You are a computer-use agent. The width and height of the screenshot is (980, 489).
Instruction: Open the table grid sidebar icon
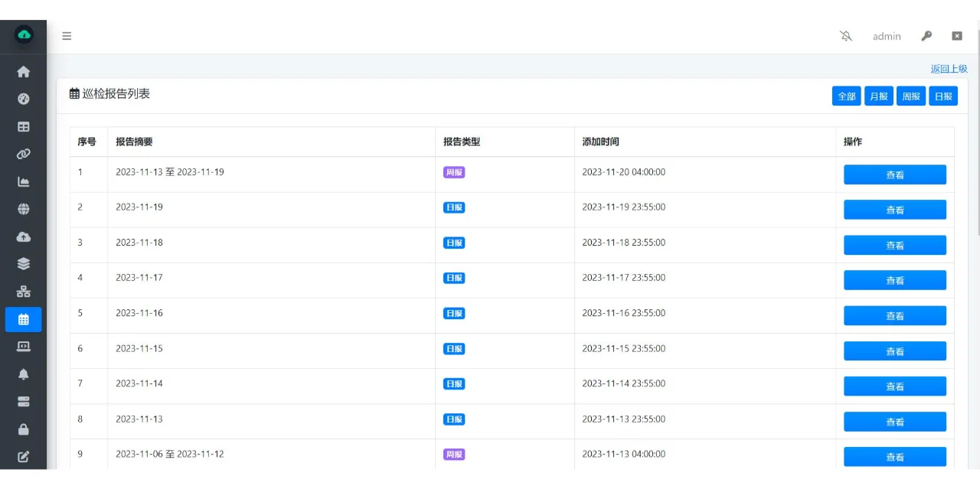(x=24, y=126)
